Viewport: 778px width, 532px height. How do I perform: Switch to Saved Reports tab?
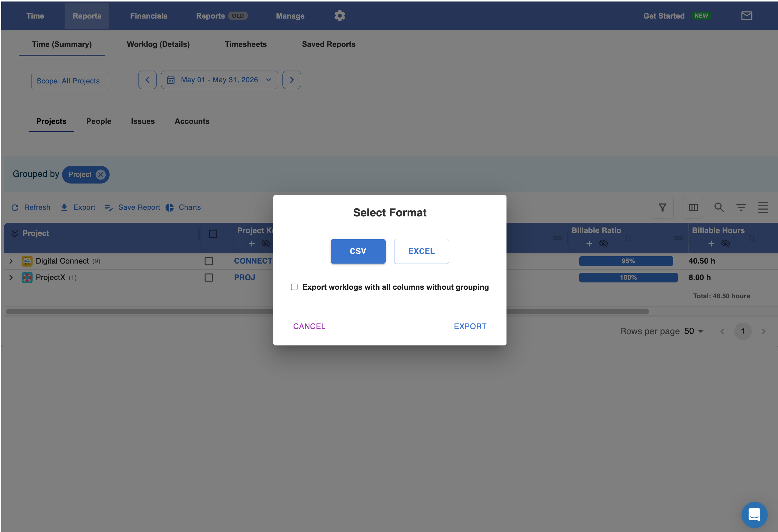point(328,44)
